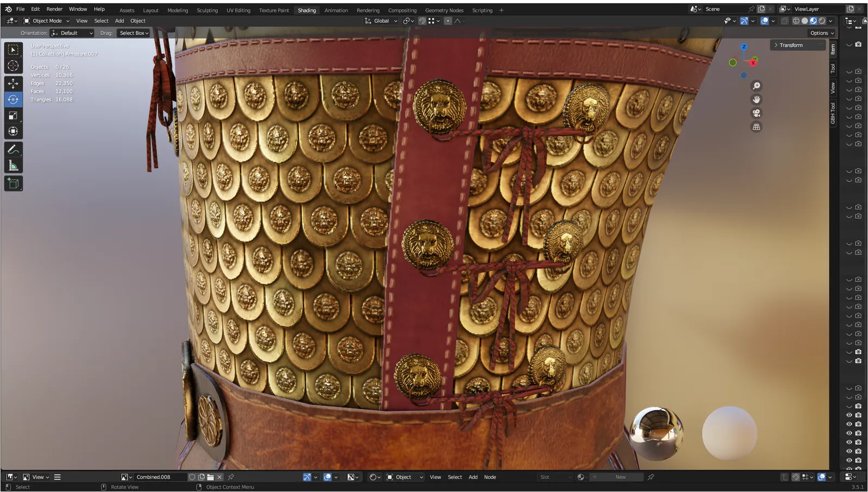Toggle viewport gizmos display
This screenshot has width=868, height=492.
744,21
